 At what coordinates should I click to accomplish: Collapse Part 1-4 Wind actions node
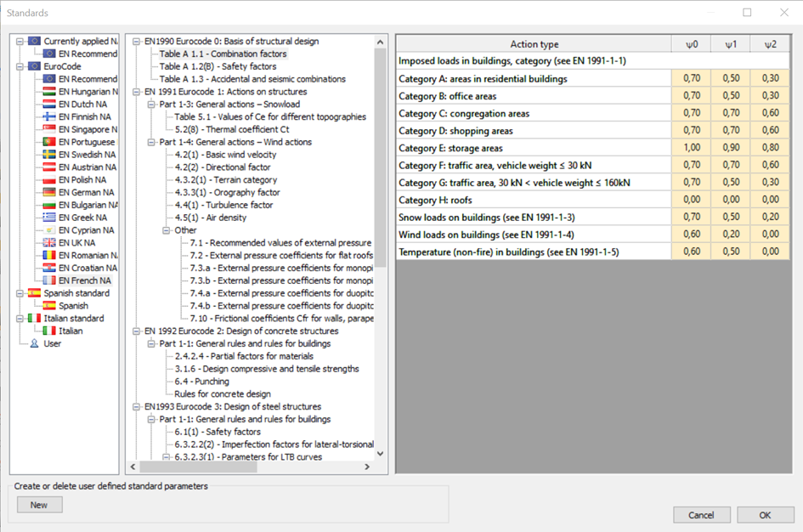pyautogui.click(x=151, y=142)
